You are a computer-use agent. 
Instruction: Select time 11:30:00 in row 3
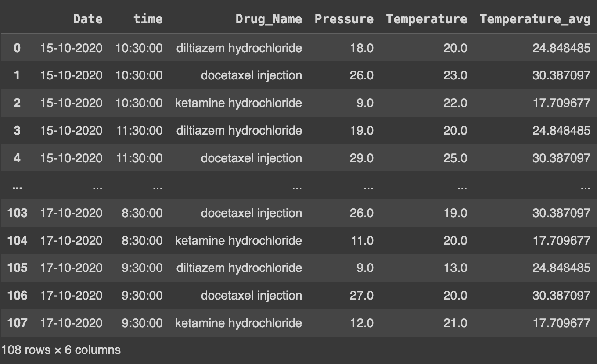(139, 130)
